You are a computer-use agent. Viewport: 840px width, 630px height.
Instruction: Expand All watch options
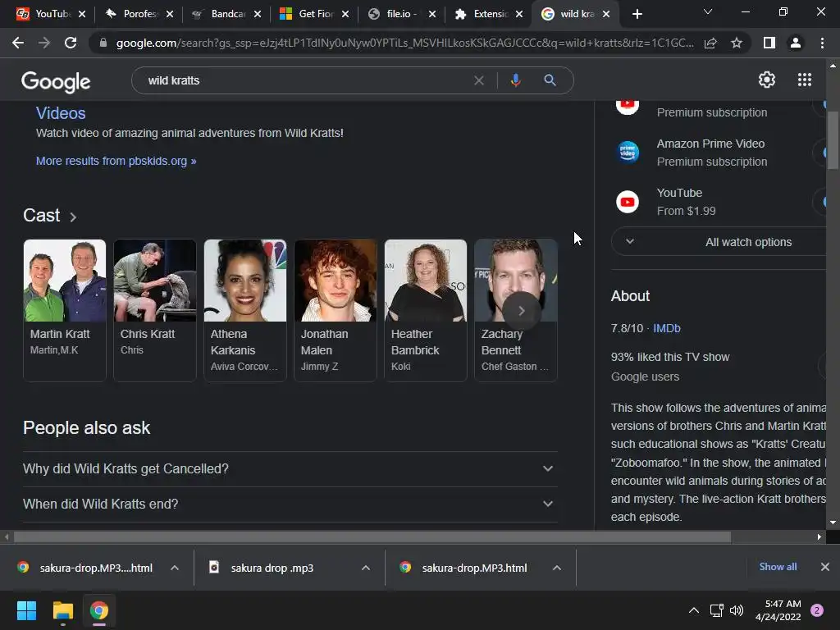tap(720, 242)
